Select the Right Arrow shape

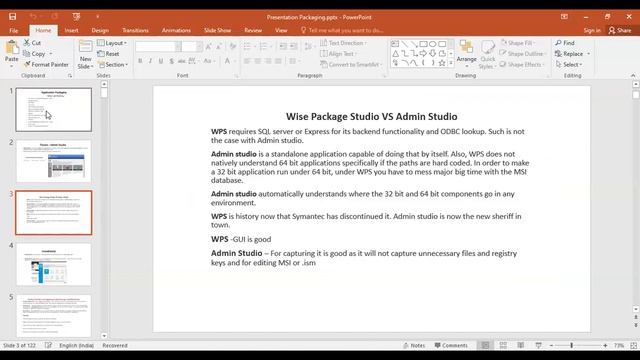[423, 53]
